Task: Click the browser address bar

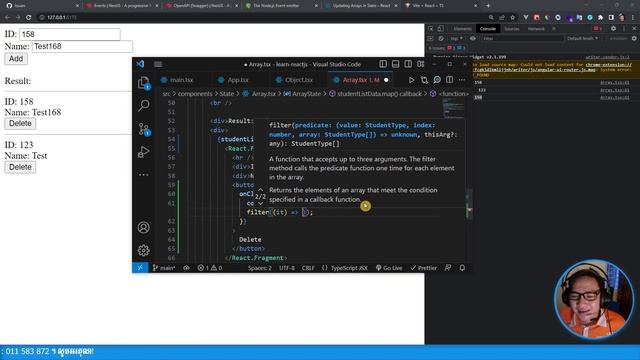Action: 261,18
